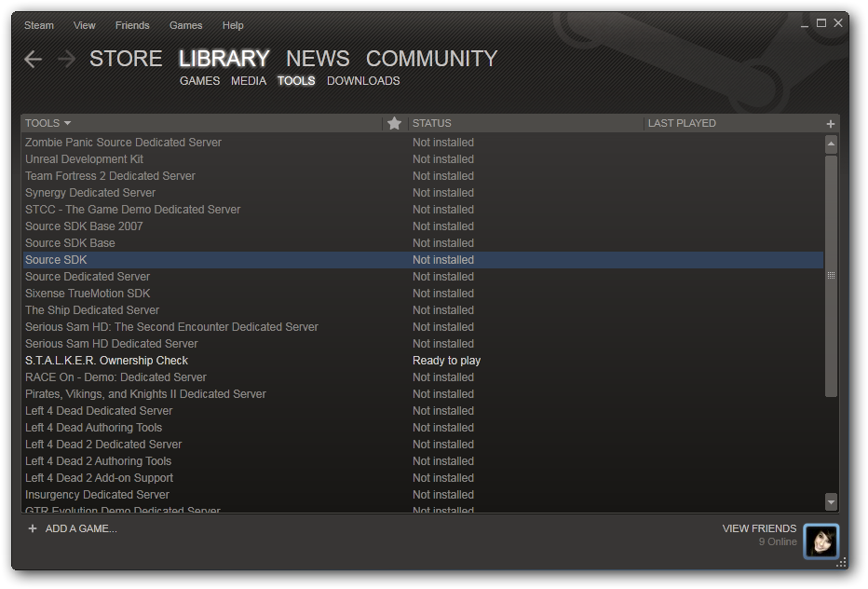Click the plus icon to add column
The height and width of the screenshot is (589, 868).
[x=830, y=124]
